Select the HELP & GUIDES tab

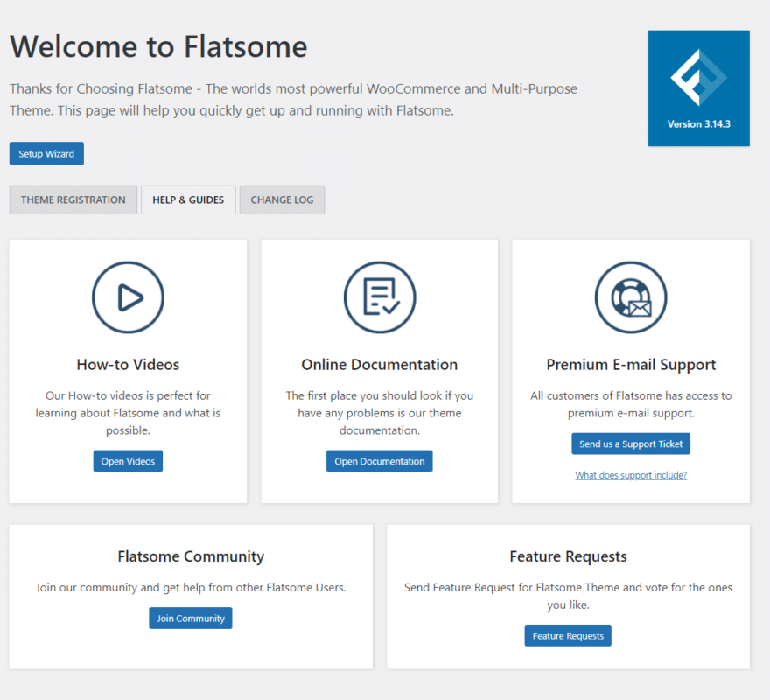pos(187,199)
